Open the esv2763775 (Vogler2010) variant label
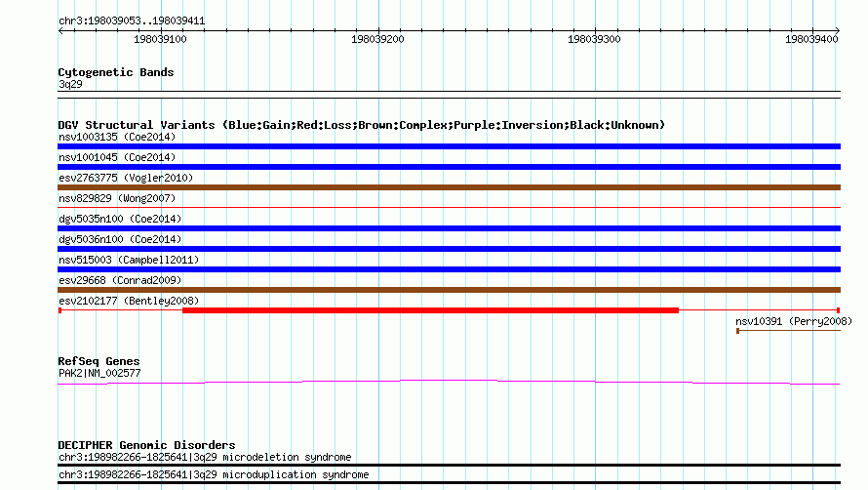The image size is (868, 490). pyautogui.click(x=126, y=178)
